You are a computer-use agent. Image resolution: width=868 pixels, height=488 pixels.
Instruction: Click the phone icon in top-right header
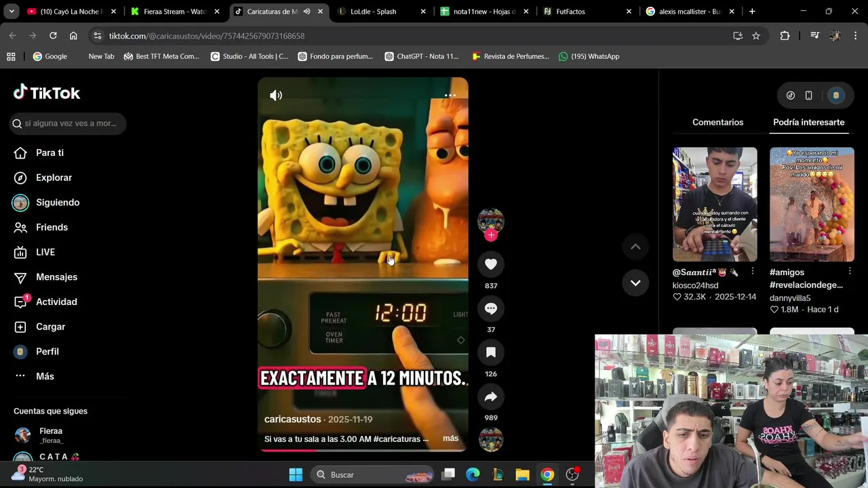809,96
